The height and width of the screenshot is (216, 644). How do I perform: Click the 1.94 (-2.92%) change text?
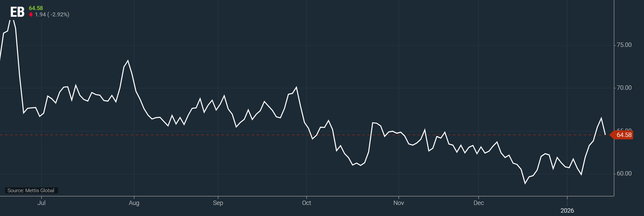[52, 15]
